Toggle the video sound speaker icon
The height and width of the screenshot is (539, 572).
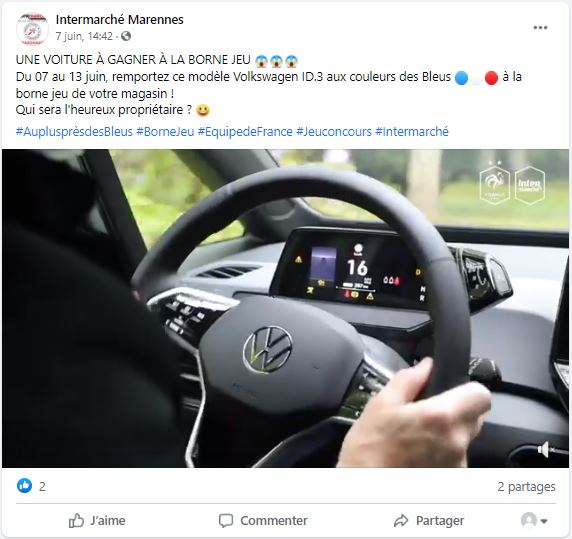click(x=546, y=449)
